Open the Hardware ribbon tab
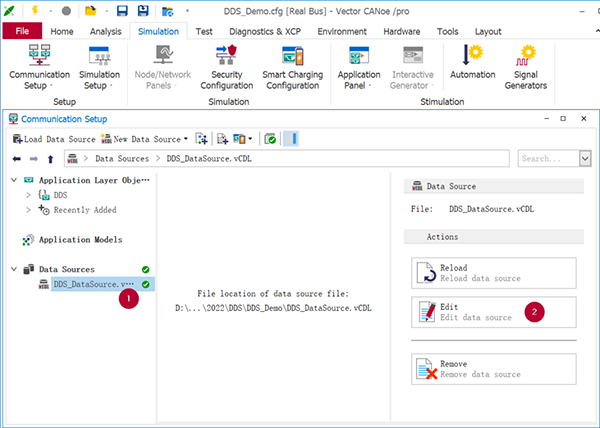Image resolution: width=600 pixels, height=428 pixels. pyautogui.click(x=402, y=31)
